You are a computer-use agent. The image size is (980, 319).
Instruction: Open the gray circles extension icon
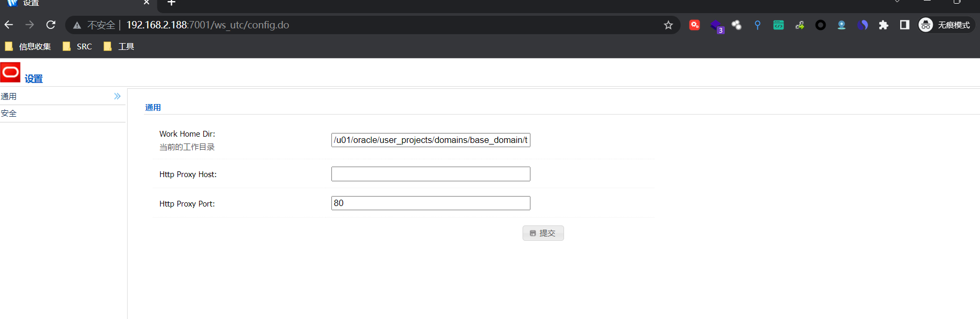[736, 25]
